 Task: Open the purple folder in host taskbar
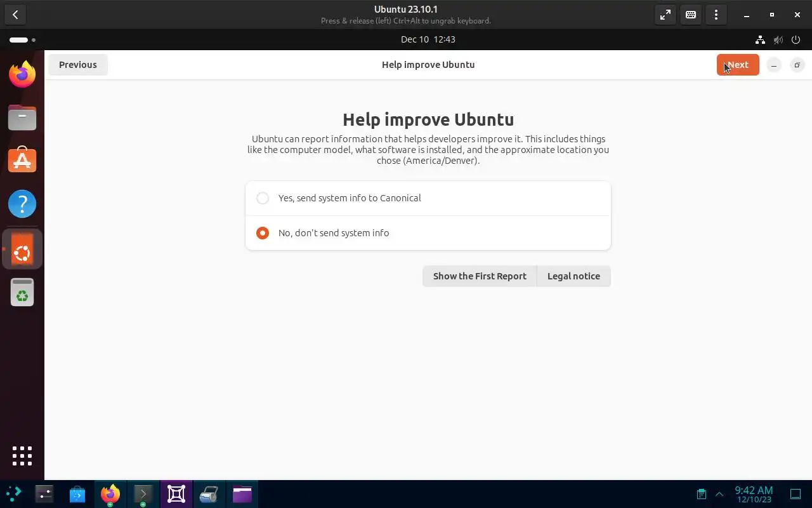(242, 494)
